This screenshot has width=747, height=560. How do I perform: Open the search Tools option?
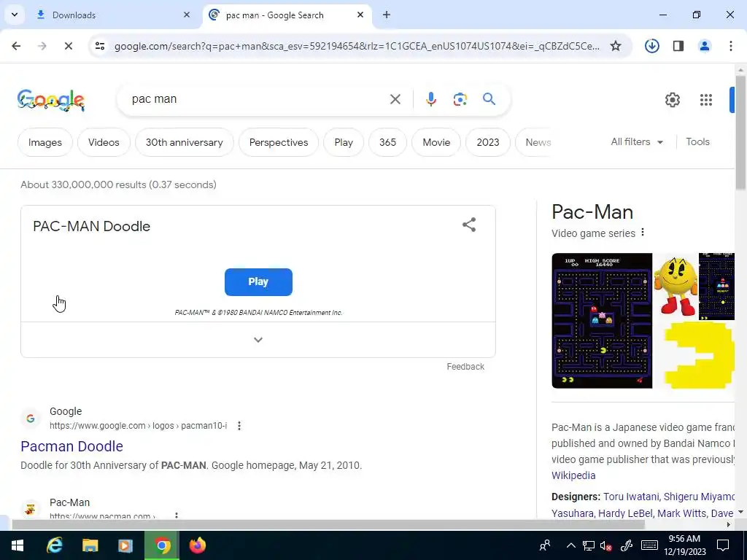[697, 142]
